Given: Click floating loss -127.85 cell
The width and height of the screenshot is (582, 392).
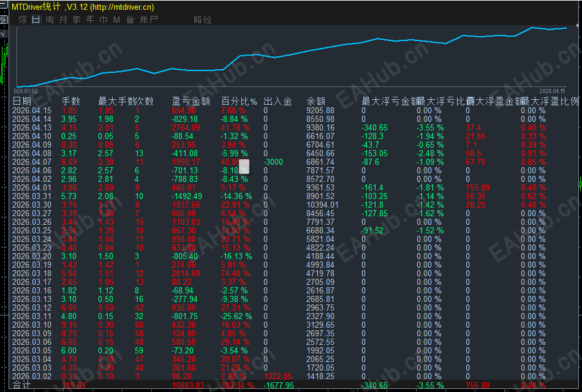Looking at the screenshot, I should point(374,213).
